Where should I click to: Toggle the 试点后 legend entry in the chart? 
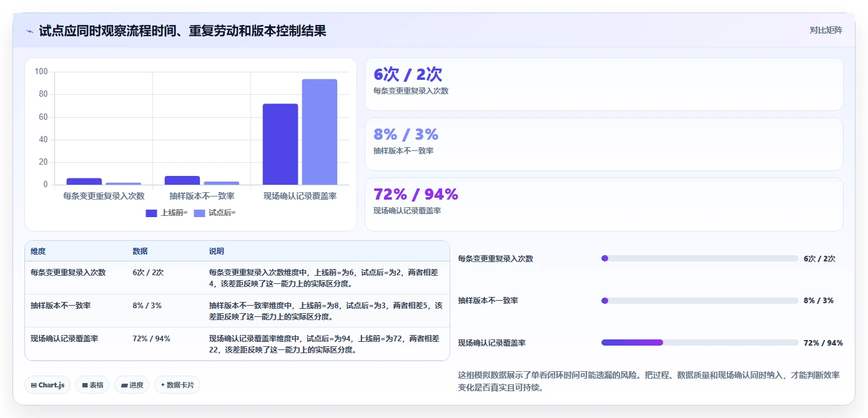pos(215,213)
